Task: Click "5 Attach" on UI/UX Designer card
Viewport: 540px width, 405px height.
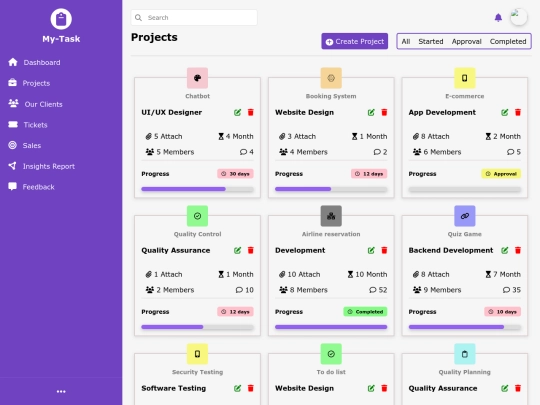Action: click(x=164, y=136)
